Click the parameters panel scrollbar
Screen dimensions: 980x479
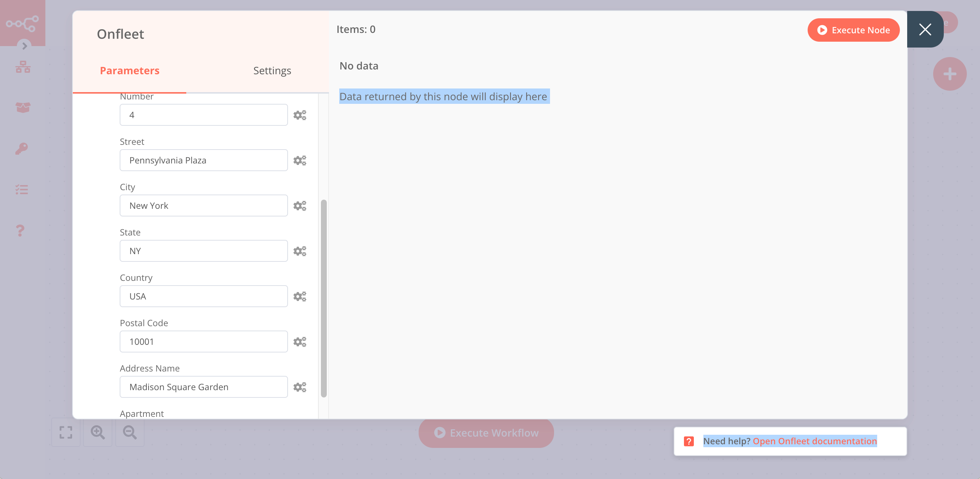pos(324,298)
